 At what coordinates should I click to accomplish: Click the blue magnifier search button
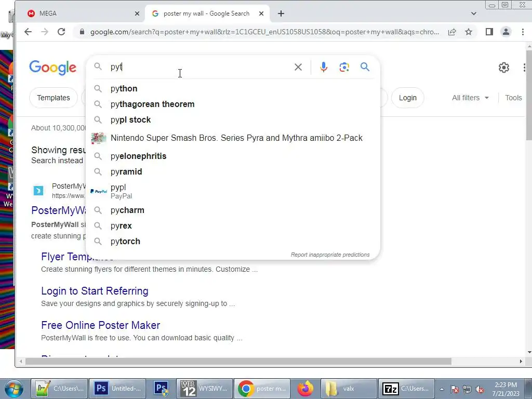click(x=365, y=67)
